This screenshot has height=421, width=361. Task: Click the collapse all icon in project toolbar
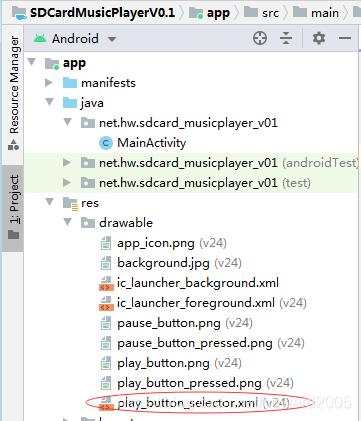286,38
